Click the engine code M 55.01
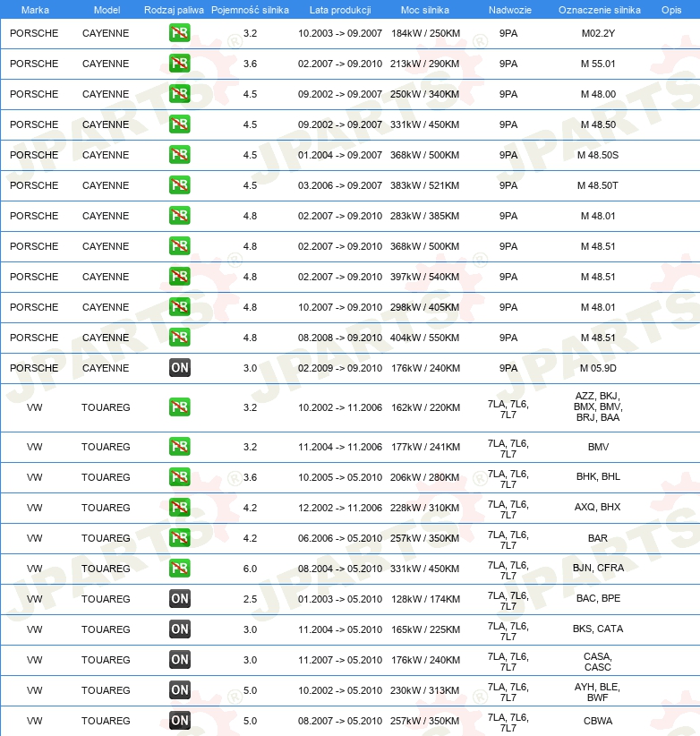This screenshot has width=700, height=736. pyautogui.click(x=598, y=64)
